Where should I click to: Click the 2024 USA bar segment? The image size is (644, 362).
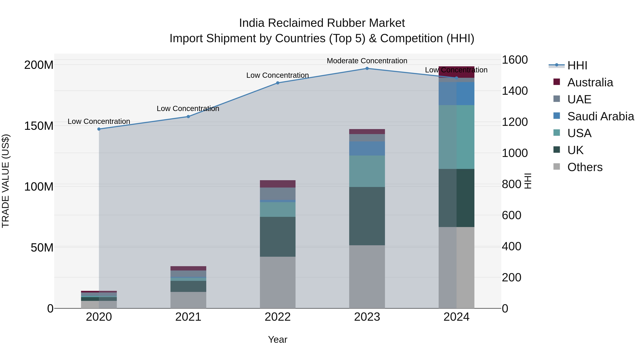(457, 137)
